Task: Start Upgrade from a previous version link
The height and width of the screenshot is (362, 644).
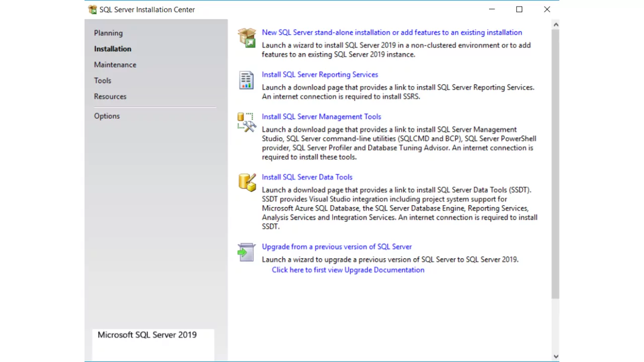Action: pos(337,247)
